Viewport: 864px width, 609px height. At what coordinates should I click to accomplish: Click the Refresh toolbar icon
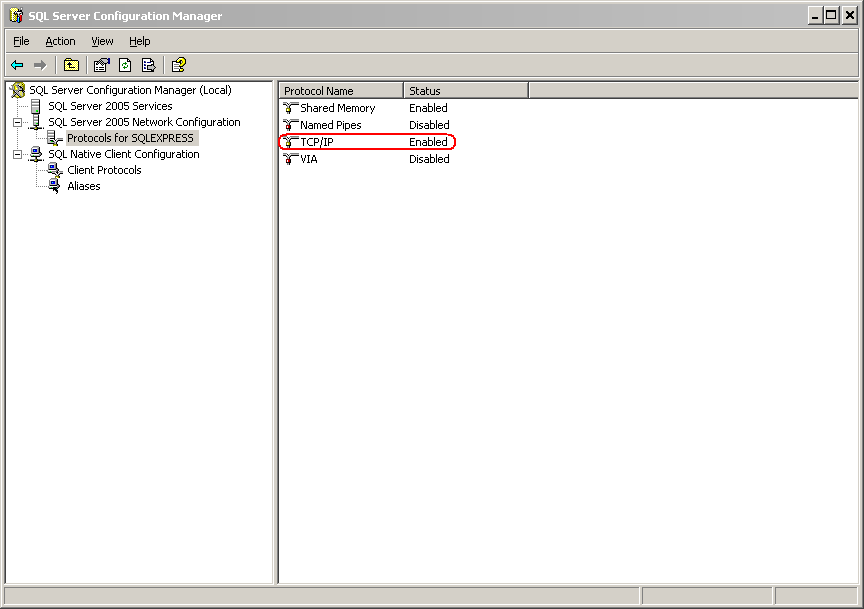pos(125,66)
